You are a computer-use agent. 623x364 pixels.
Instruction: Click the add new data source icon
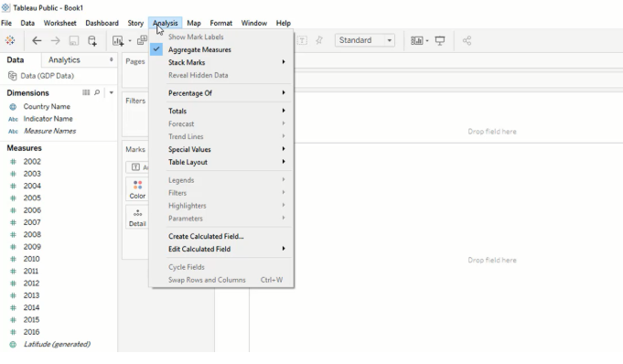(x=92, y=40)
